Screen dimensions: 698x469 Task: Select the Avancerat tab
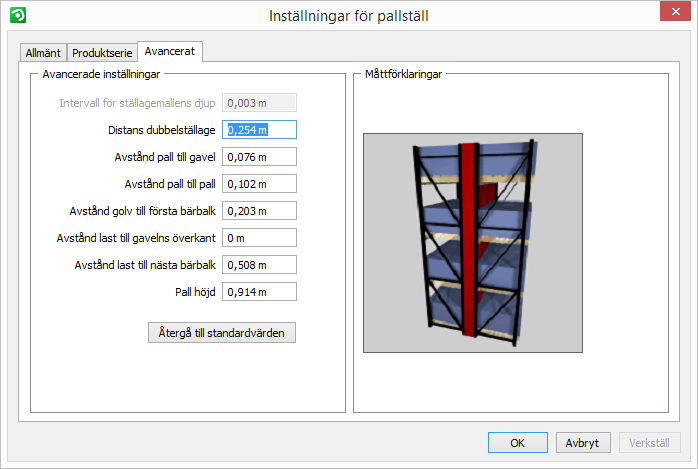170,52
